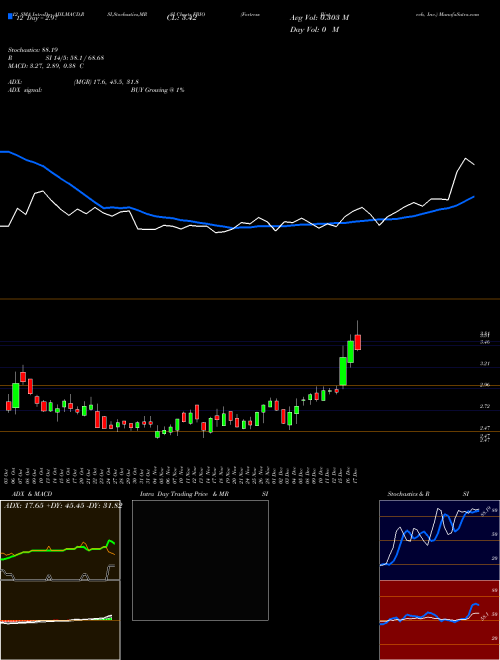Image resolution: width=500 pixels, height=660 pixels.
Task: Open the blue Stochastics panel chart
Action: [x=439, y=540]
